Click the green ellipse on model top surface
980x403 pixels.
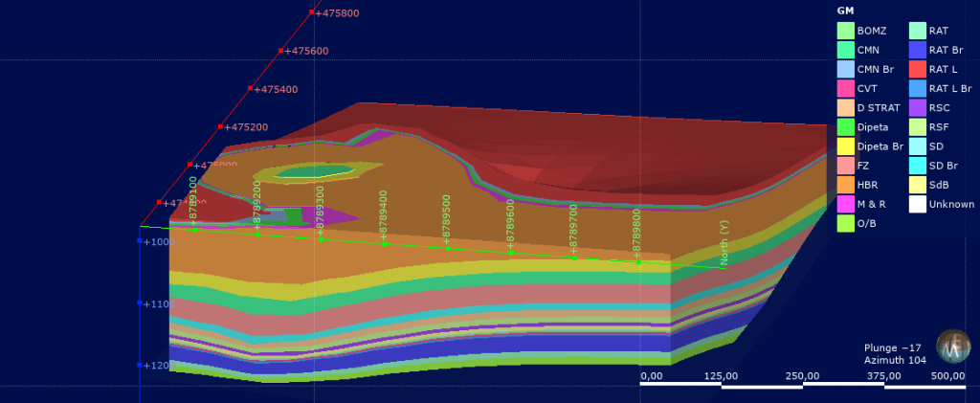point(314,171)
